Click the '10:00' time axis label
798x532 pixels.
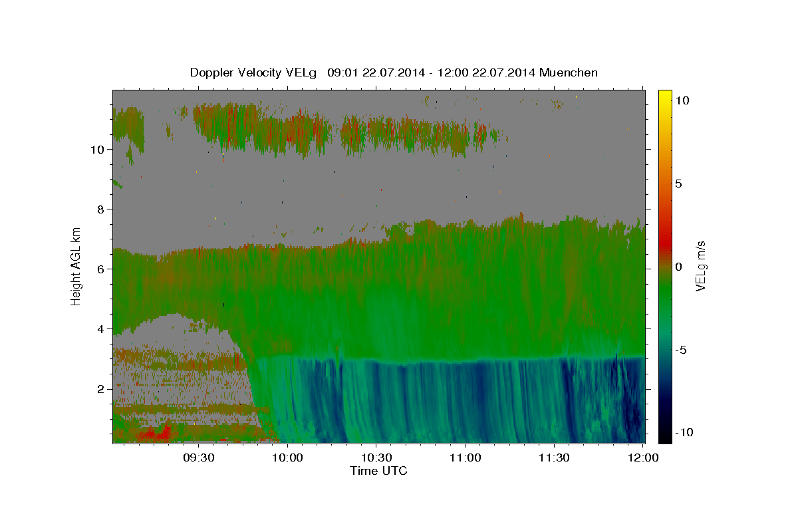point(287,458)
